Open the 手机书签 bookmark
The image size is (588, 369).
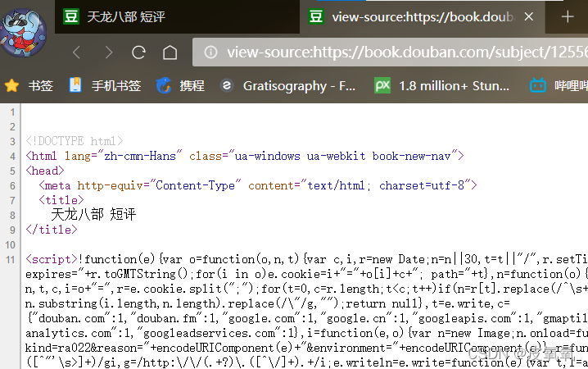click(115, 86)
